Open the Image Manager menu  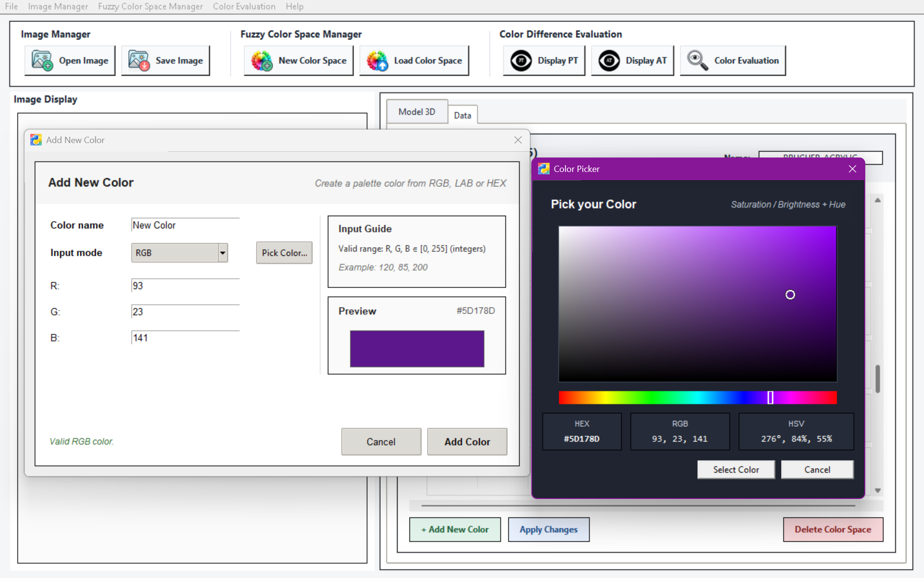[x=58, y=6]
